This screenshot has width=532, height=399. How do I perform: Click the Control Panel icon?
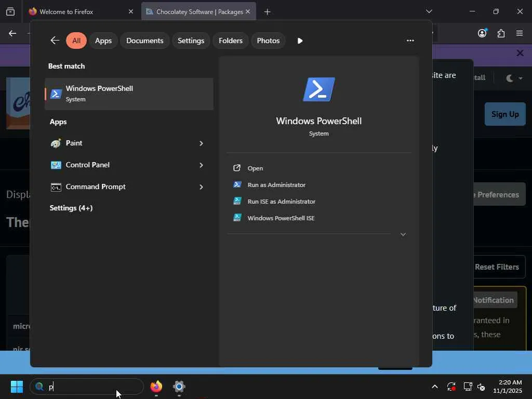tap(56, 165)
